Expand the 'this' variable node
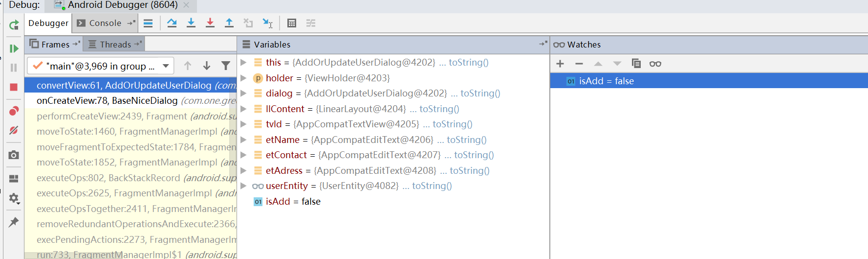This screenshot has height=259, width=868. [243, 62]
